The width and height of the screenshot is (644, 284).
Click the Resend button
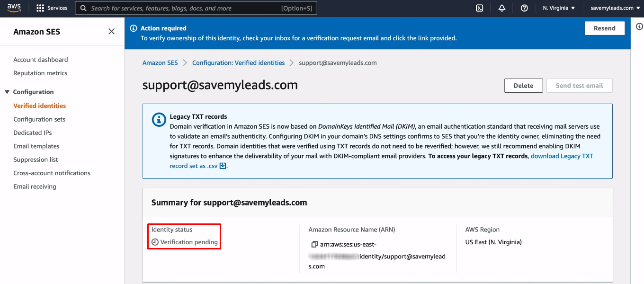(605, 28)
